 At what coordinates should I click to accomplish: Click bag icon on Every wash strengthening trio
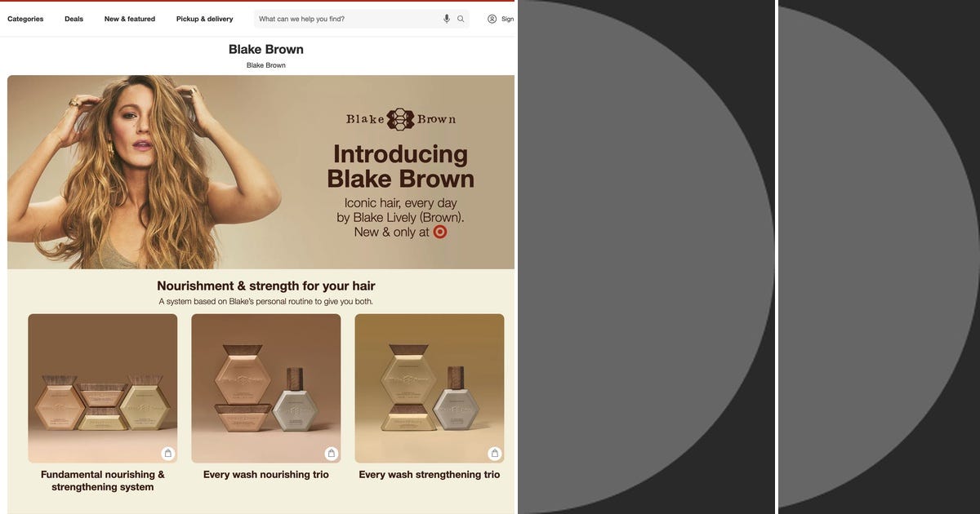click(x=494, y=454)
